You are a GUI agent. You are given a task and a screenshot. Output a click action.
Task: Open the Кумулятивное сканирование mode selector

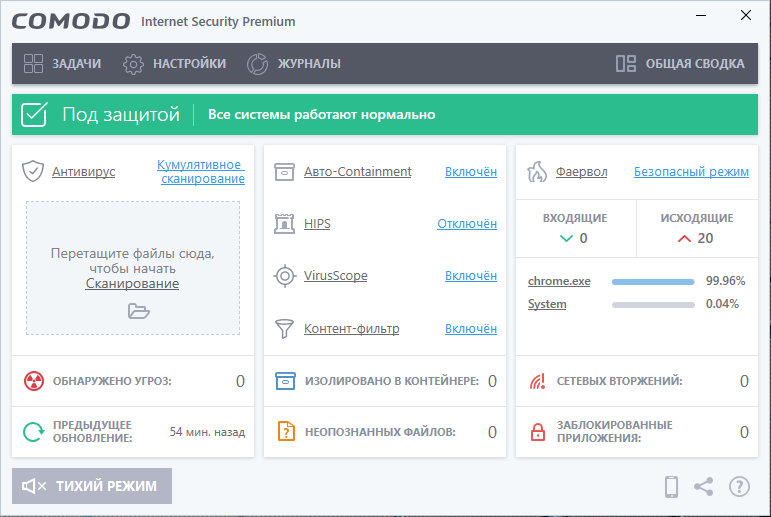(201, 172)
